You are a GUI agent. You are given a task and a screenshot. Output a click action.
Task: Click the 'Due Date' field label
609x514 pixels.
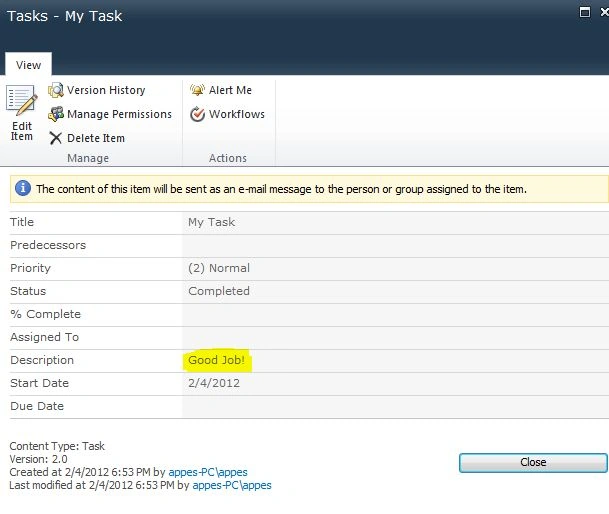tap(37, 406)
